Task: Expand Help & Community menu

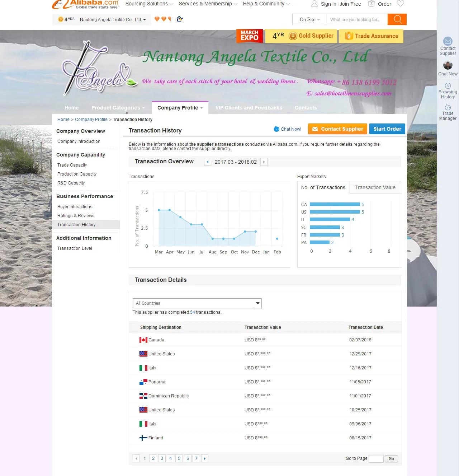Action: click(266, 4)
